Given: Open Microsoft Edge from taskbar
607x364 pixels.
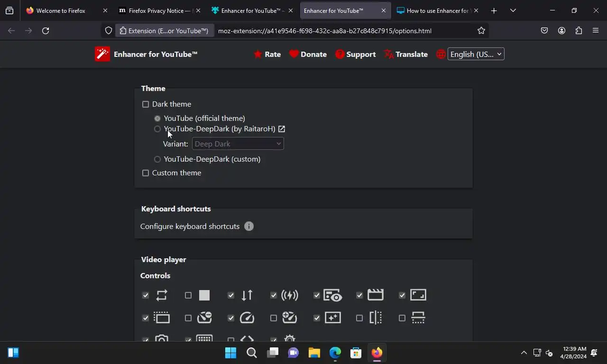Looking at the screenshot, I should coord(335,353).
